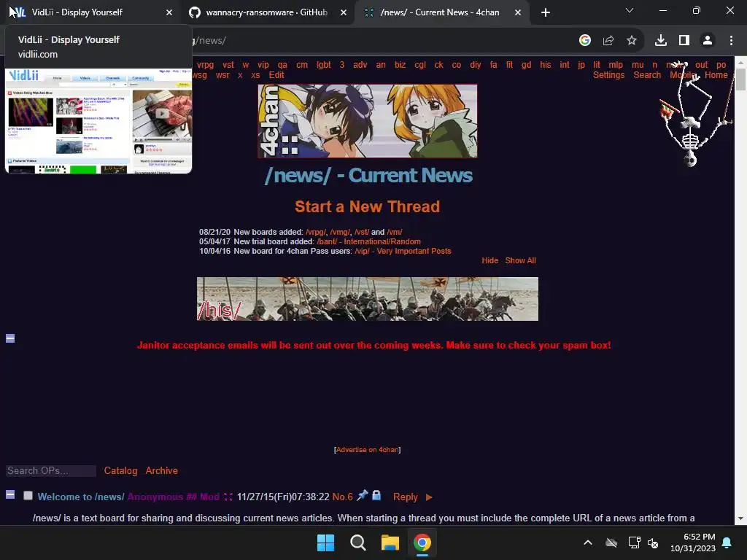
Task: Open board Search link
Action: 647,75
